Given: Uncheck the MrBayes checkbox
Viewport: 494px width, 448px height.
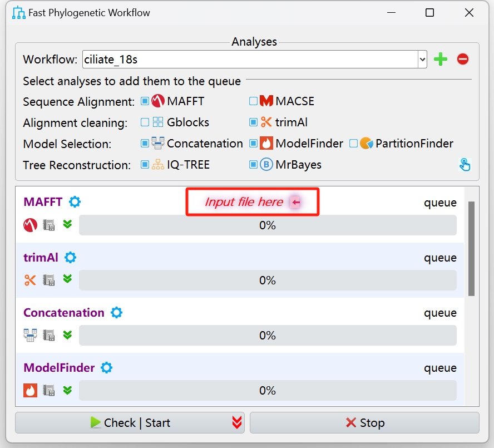Looking at the screenshot, I should pyautogui.click(x=253, y=165).
